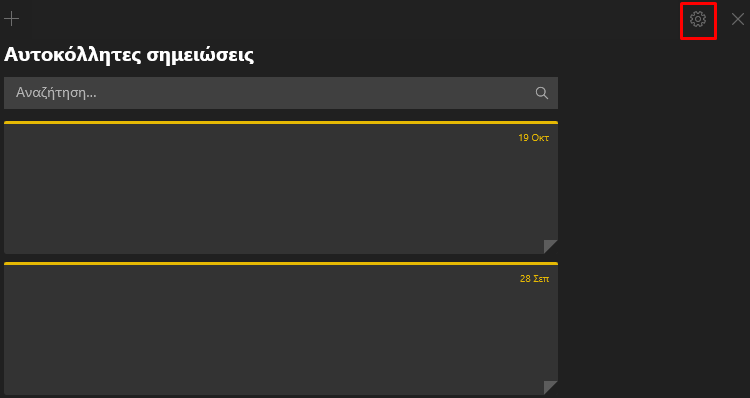The image size is (750, 398).
Task: Click the gap between the two note cards
Action: [281, 258]
